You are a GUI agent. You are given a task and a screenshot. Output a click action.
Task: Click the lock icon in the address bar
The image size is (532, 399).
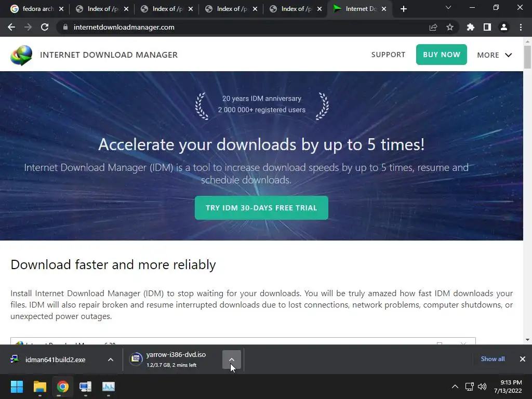65,27
